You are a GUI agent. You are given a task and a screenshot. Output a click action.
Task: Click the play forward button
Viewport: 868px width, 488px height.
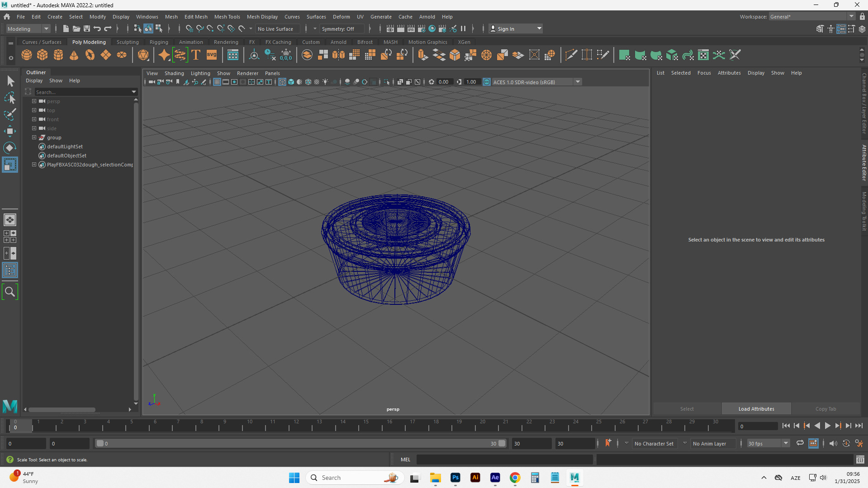(x=827, y=426)
